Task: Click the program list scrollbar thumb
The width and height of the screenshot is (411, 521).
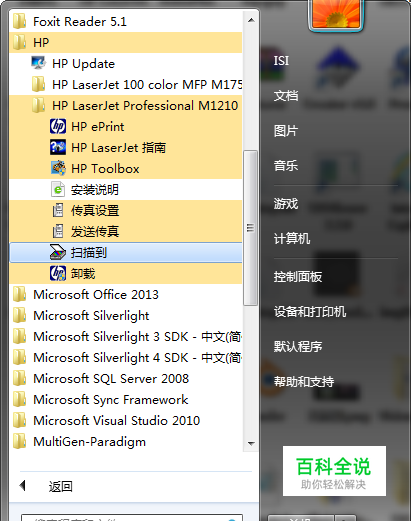Action: pos(250,228)
